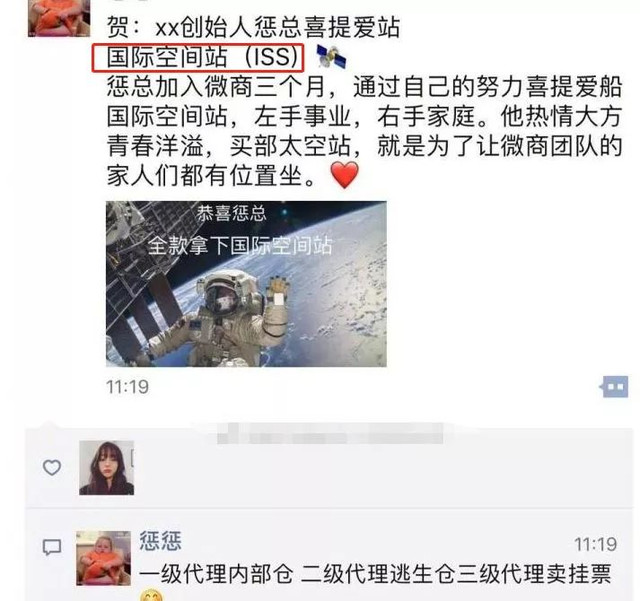Tap the satellite emoji after ISS
Viewport: 640px width, 601px height.
[331, 57]
